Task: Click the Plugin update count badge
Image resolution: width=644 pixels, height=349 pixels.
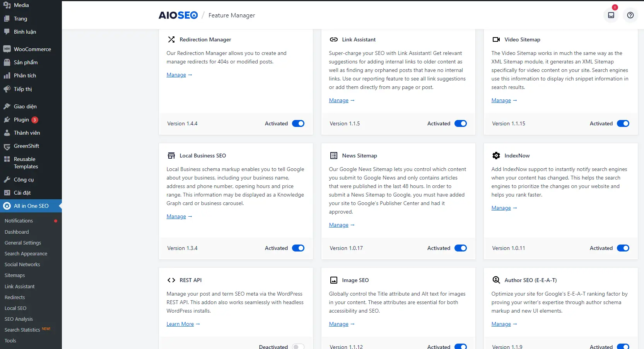Action: pyautogui.click(x=34, y=120)
